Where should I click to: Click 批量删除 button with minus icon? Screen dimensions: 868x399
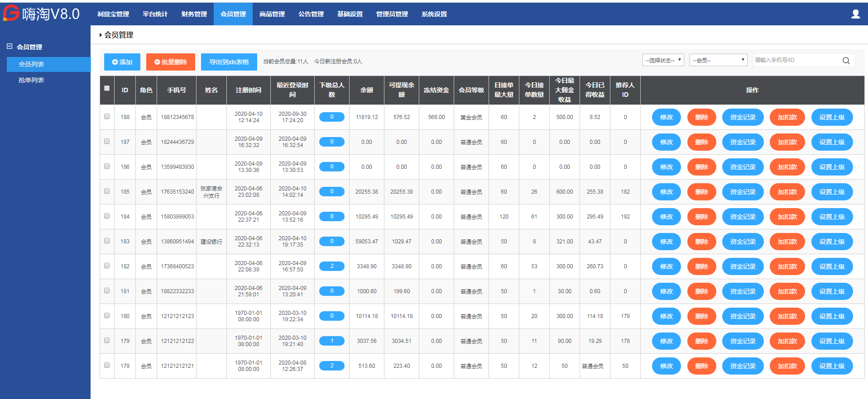[x=170, y=62]
